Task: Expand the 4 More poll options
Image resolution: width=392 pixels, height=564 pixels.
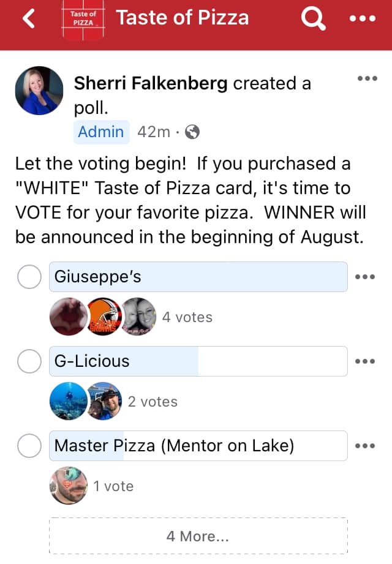Action: coord(198,536)
